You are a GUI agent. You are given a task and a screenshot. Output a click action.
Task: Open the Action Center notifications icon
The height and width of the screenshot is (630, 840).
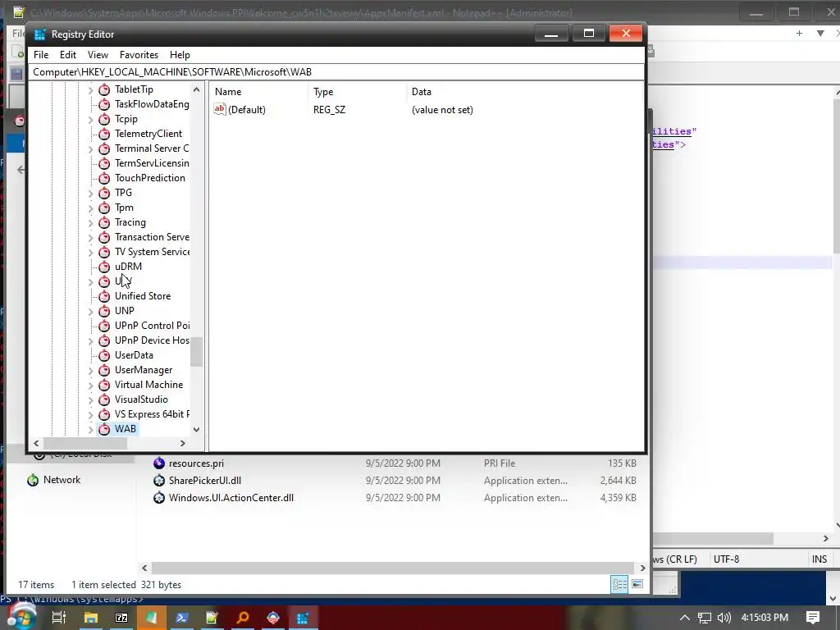coord(813,618)
